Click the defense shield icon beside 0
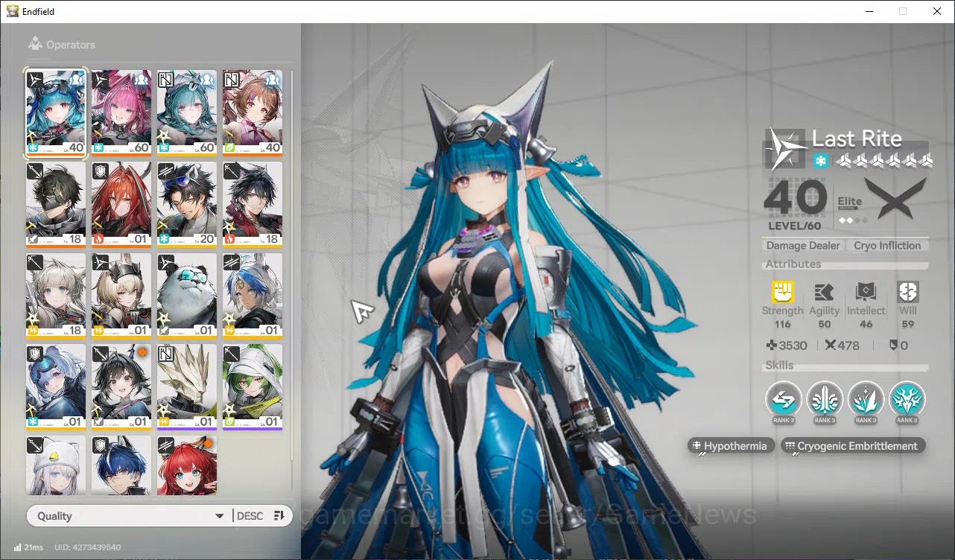The image size is (955, 560). tap(894, 346)
